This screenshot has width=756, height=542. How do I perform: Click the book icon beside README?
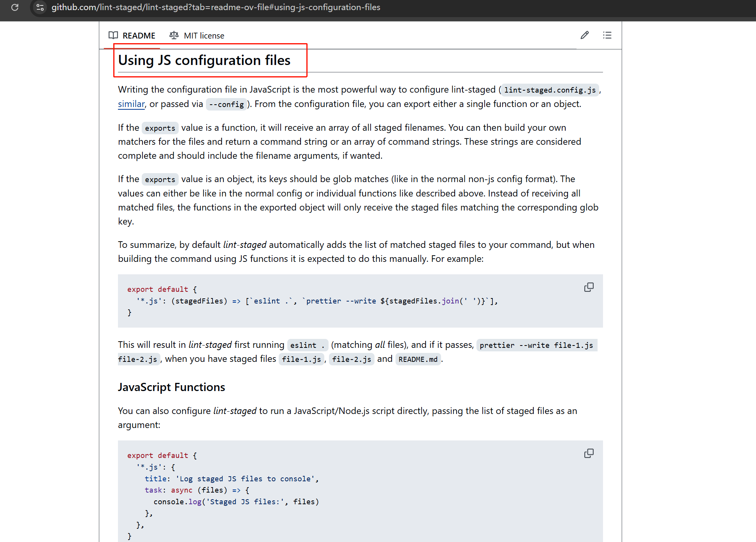pyautogui.click(x=113, y=35)
